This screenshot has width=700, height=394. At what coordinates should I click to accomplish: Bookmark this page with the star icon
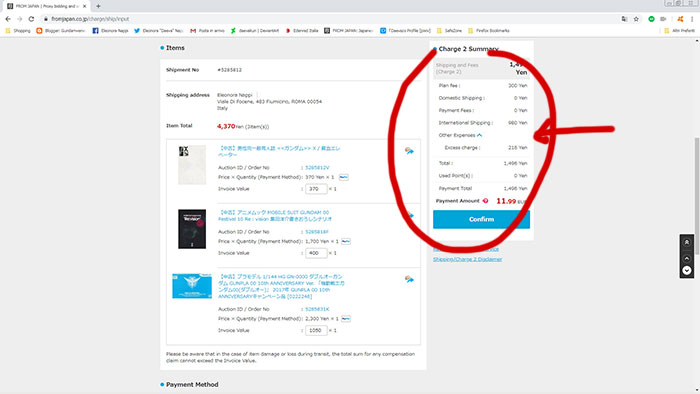636,19
